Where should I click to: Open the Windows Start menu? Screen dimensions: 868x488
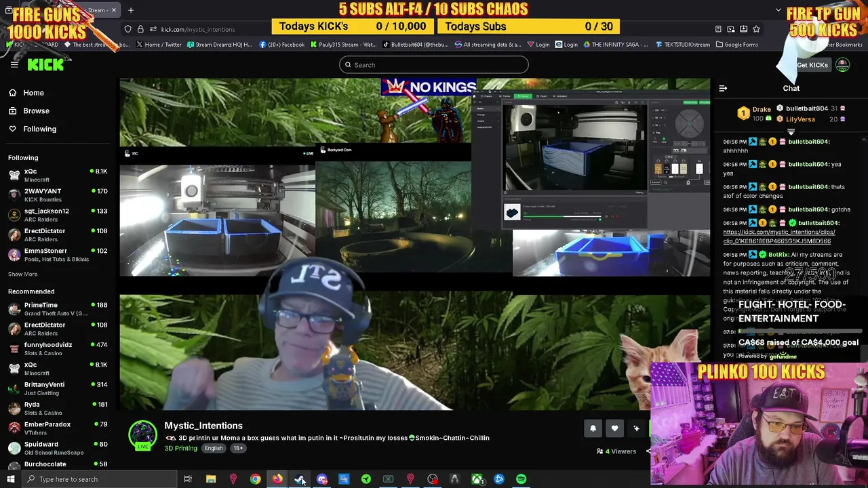click(11, 479)
